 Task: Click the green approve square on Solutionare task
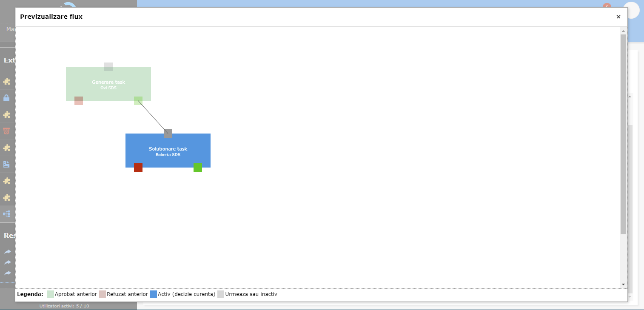pyautogui.click(x=198, y=168)
